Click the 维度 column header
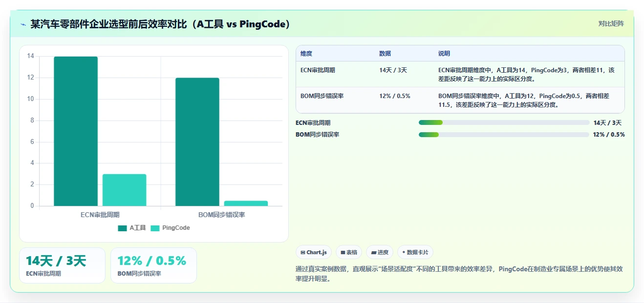 306,54
